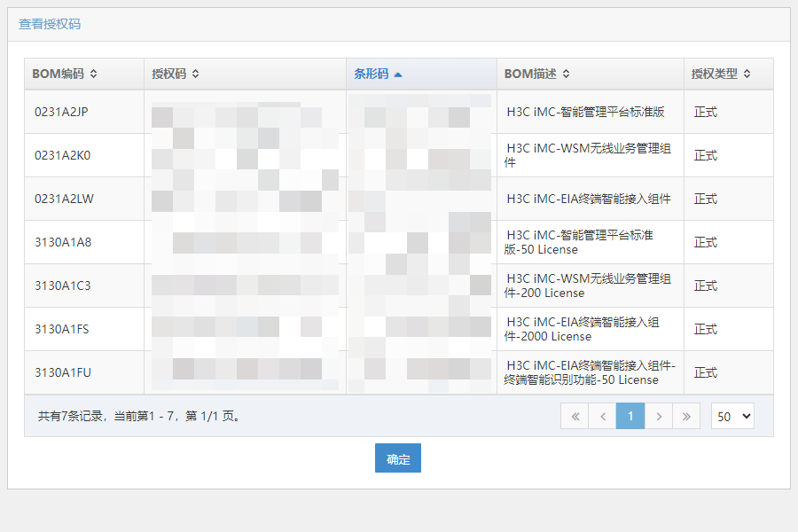Select page 1 in pagination
The height and width of the screenshot is (532, 798).
[x=630, y=416]
